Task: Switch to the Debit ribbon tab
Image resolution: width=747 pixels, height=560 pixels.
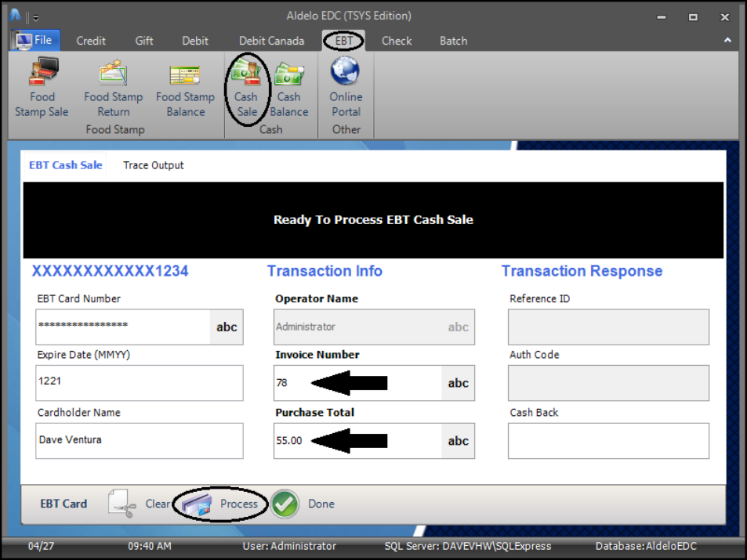Action: 195,41
